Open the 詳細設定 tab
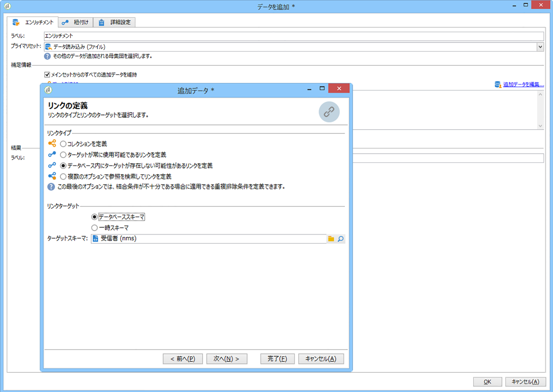This screenshot has width=553, height=392. tap(115, 22)
